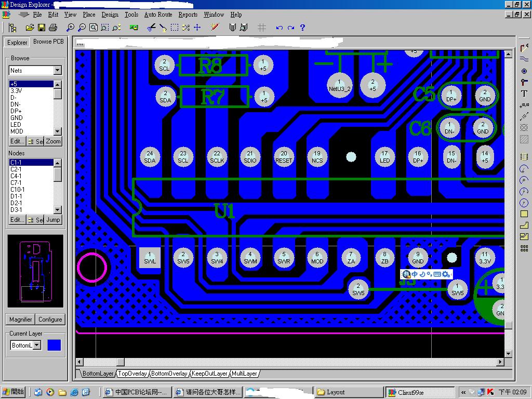Zoom in with the plus magnifier
This screenshot has height=399, width=532.
[70, 28]
